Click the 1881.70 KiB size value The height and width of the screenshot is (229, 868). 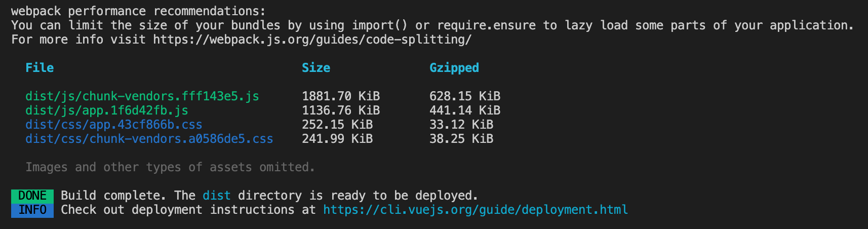[341, 96]
